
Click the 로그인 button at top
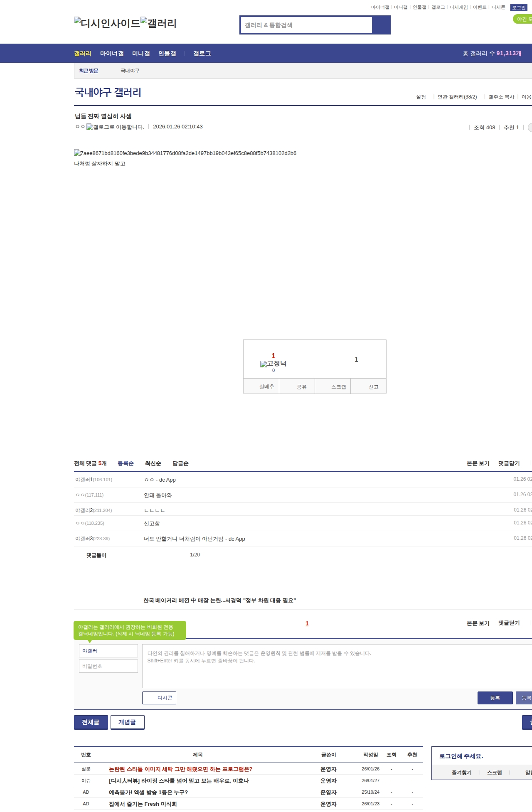click(519, 7)
